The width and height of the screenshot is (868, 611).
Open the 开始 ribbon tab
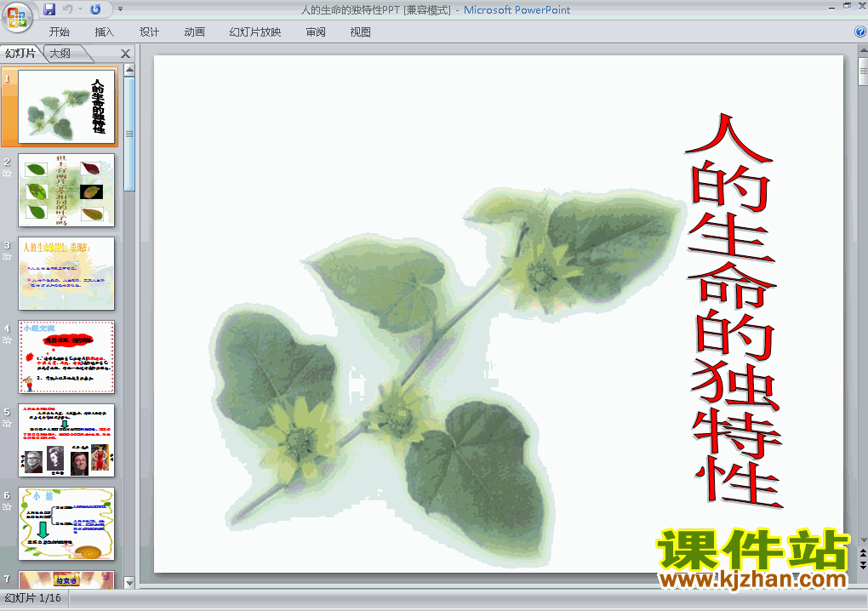click(60, 32)
